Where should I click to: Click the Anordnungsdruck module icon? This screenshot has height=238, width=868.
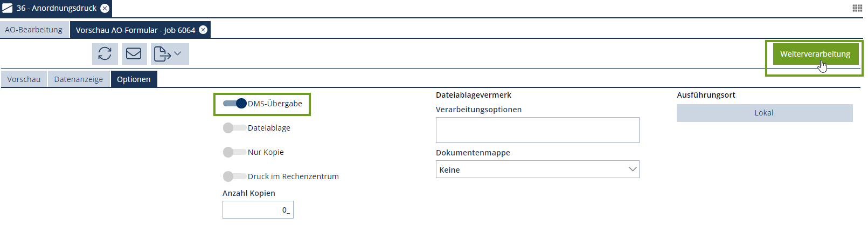point(8,8)
